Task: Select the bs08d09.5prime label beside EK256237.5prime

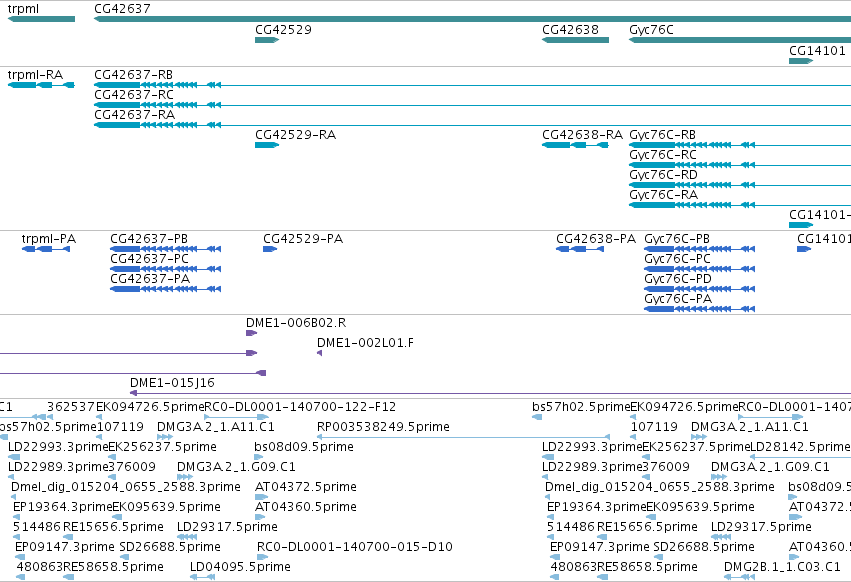Action: pyautogui.click(x=304, y=447)
